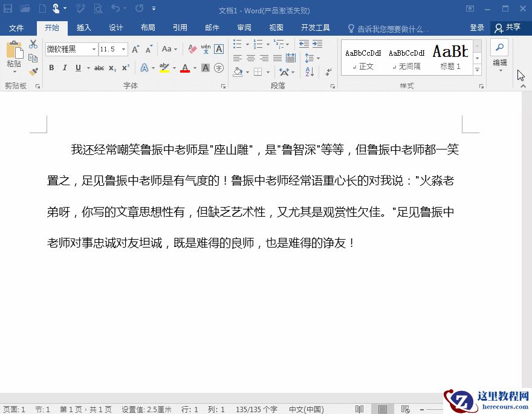Align text left
Viewport: 532px width, 414px height.
(x=238, y=58)
